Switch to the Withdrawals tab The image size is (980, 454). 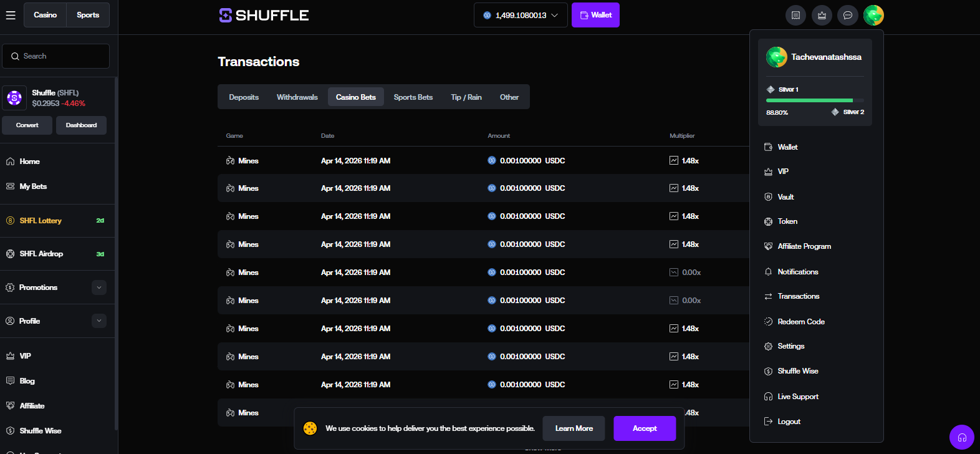[x=297, y=97]
